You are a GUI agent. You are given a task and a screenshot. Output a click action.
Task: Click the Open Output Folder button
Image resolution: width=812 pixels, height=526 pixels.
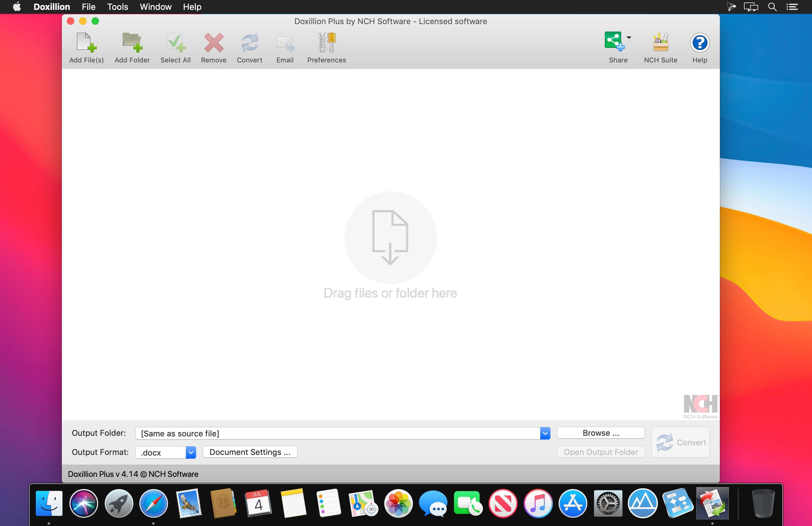coord(601,452)
